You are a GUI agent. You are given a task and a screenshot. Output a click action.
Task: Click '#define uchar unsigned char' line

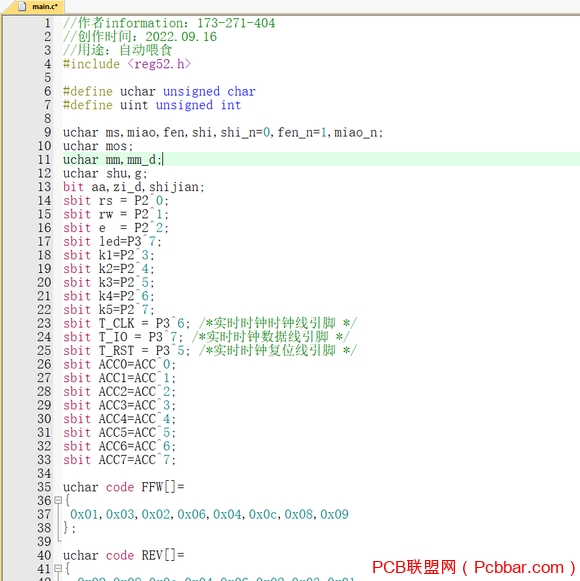pyautogui.click(x=159, y=92)
